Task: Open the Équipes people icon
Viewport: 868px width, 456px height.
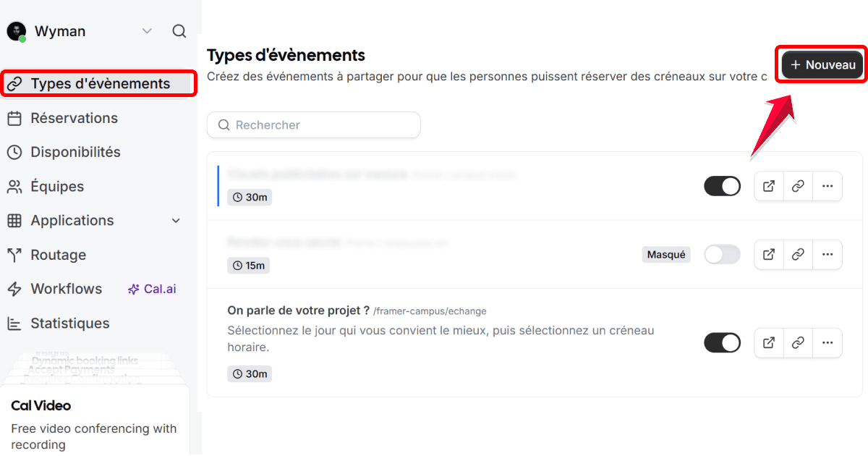Action: point(14,186)
